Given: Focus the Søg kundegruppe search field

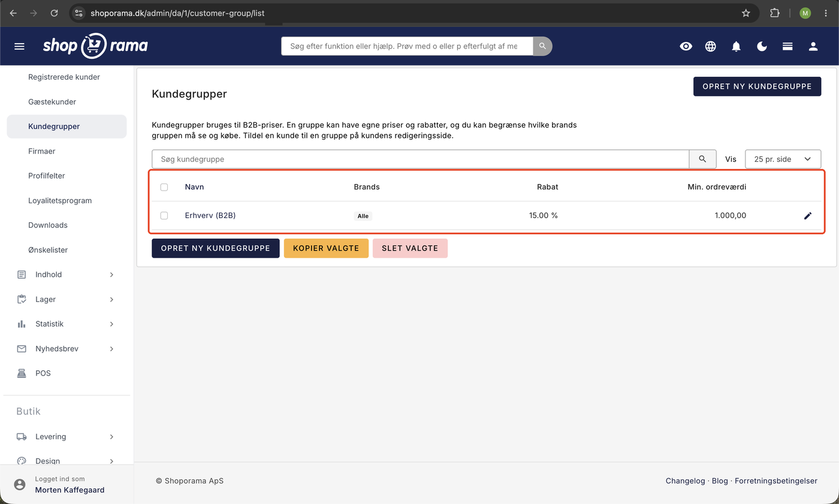Looking at the screenshot, I should tap(420, 159).
